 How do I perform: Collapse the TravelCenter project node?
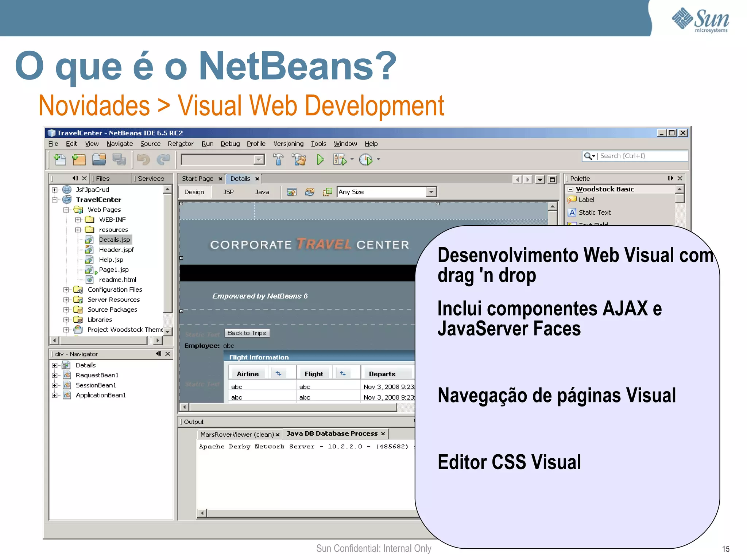point(54,200)
